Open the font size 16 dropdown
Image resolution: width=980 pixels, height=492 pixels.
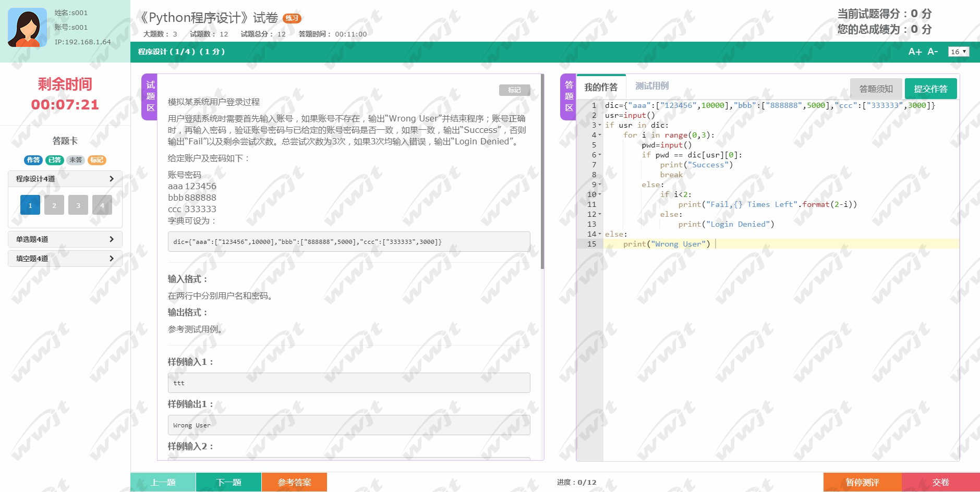(958, 52)
